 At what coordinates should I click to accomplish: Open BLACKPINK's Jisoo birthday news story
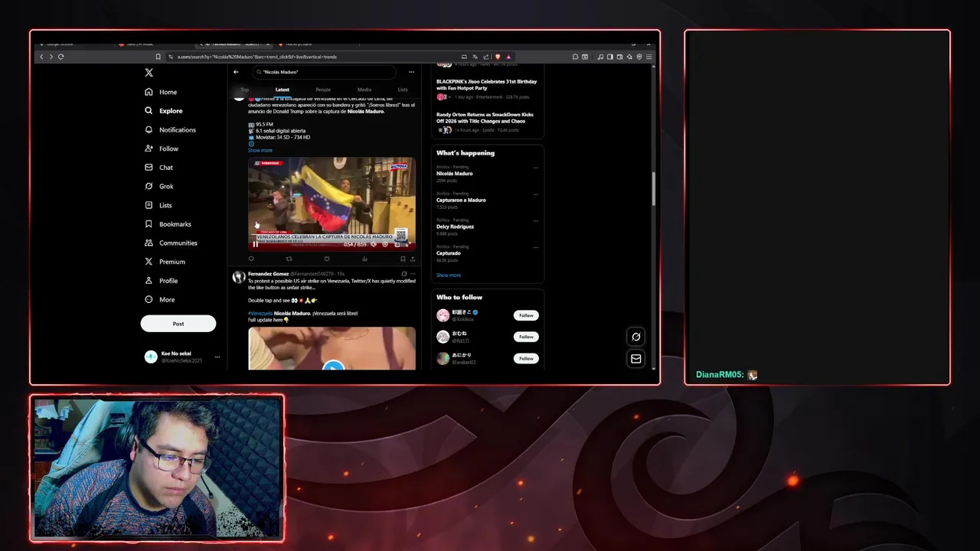coord(487,89)
